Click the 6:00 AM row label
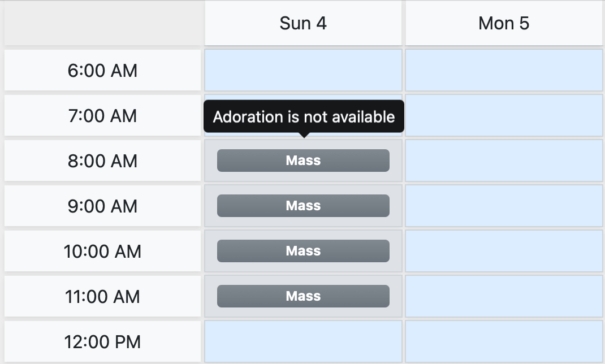Viewport: 605px width, 364px height. click(102, 71)
